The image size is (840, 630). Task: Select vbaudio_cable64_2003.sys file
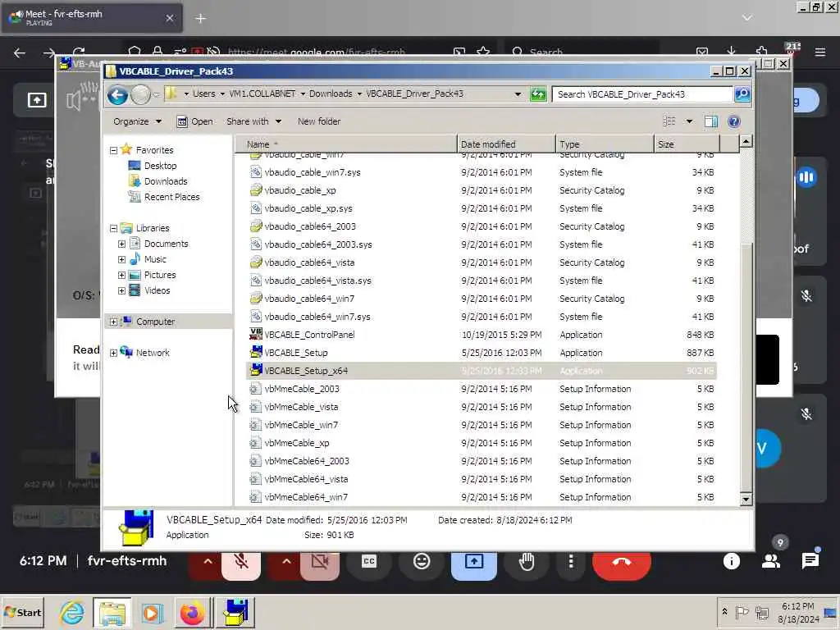coord(481,244)
